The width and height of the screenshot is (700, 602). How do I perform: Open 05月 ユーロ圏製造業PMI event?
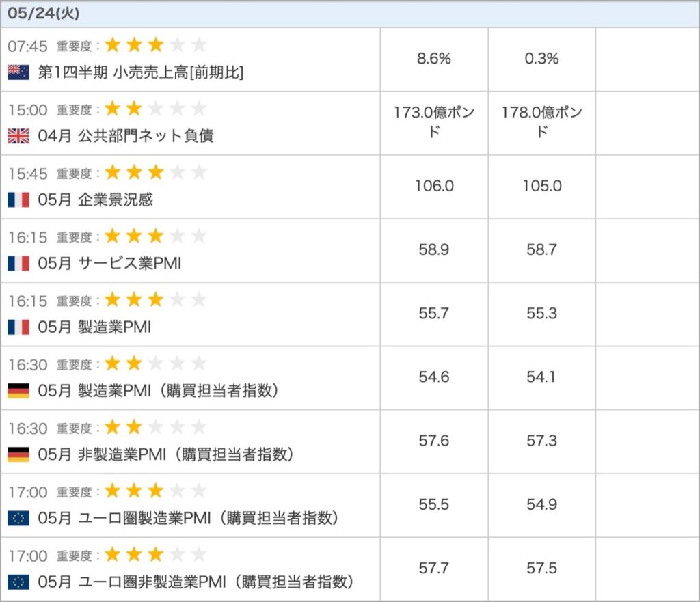coord(189,519)
